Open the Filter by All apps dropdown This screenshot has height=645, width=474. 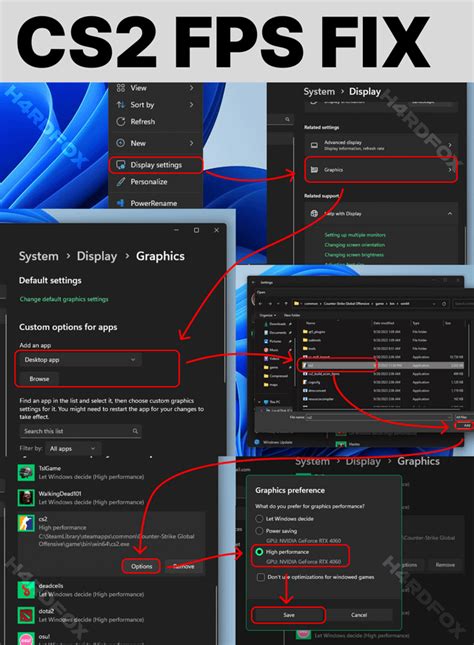coord(73,448)
